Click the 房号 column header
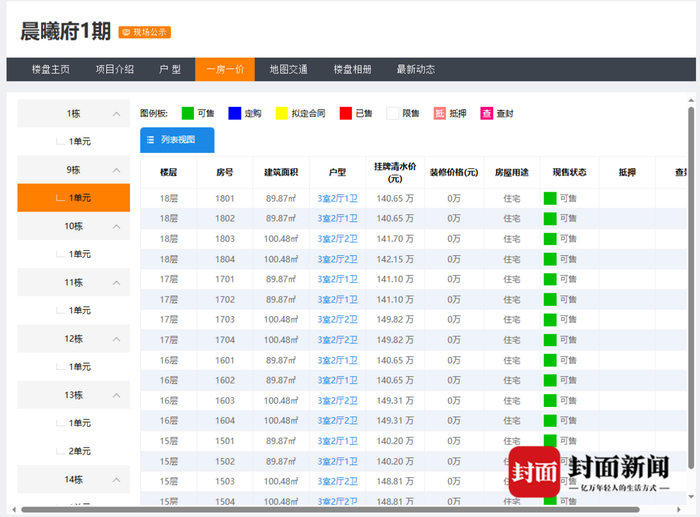700x517 pixels. (225, 172)
